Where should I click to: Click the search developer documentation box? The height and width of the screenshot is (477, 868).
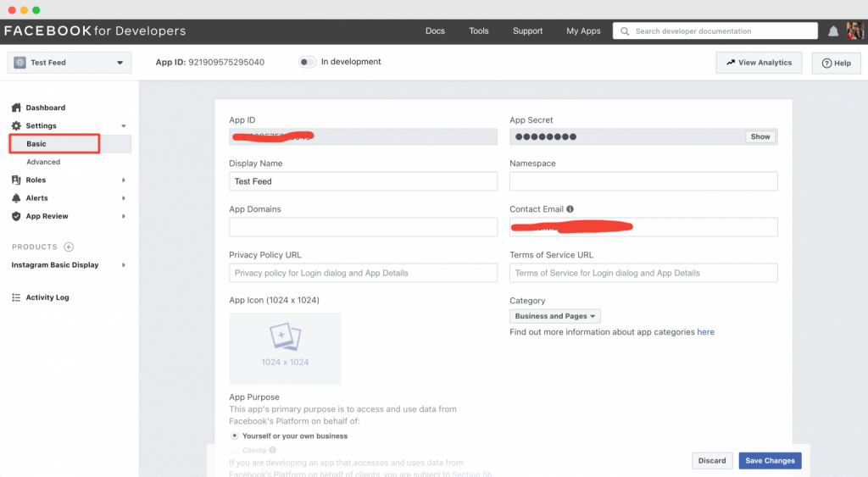(x=715, y=31)
